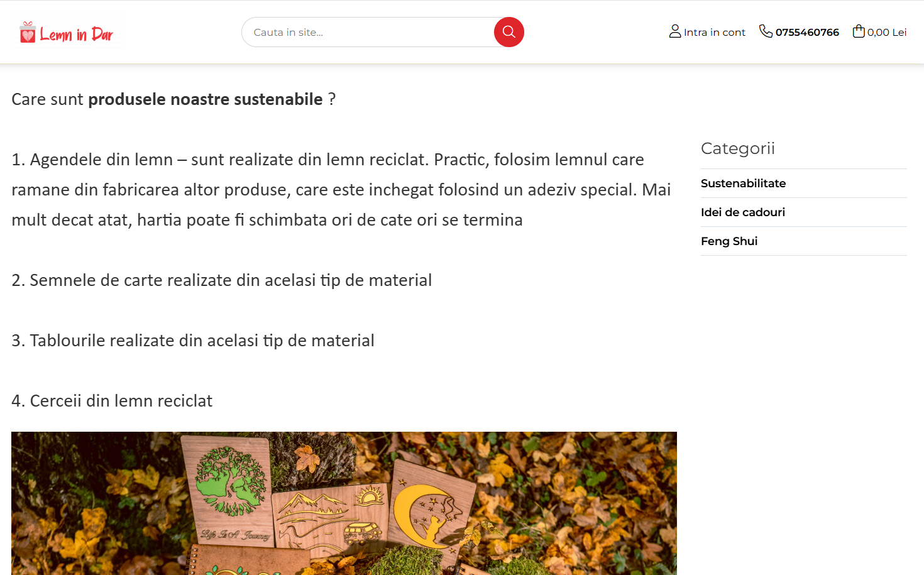
Task: Click the phone handset icon
Action: pyautogui.click(x=766, y=31)
